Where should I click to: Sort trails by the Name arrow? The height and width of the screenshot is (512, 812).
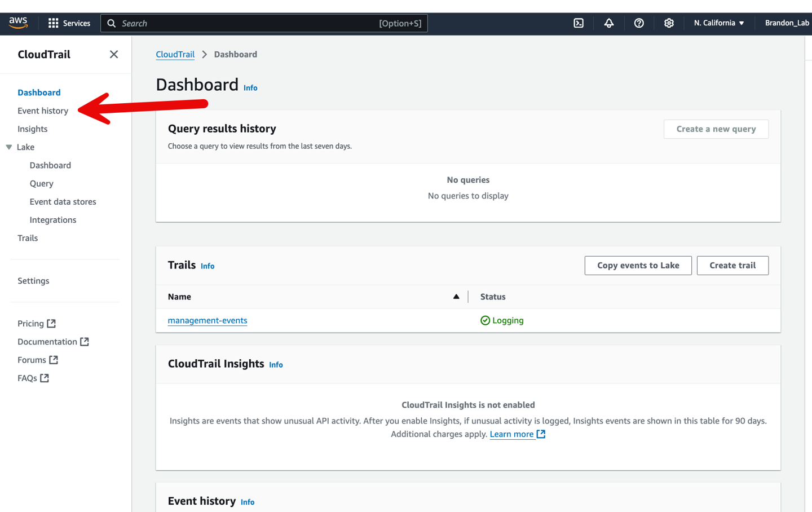pyautogui.click(x=456, y=297)
